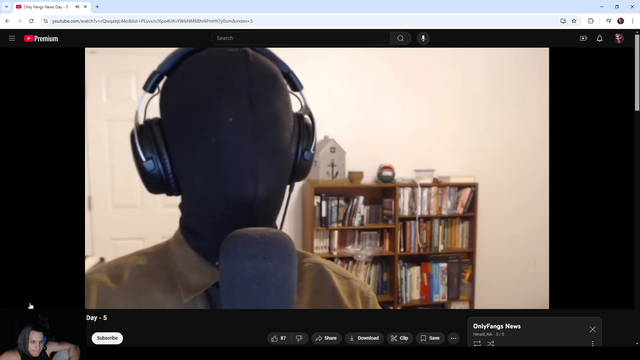Toggle shuffle playlist
640x360 pixels.
pos(491,344)
